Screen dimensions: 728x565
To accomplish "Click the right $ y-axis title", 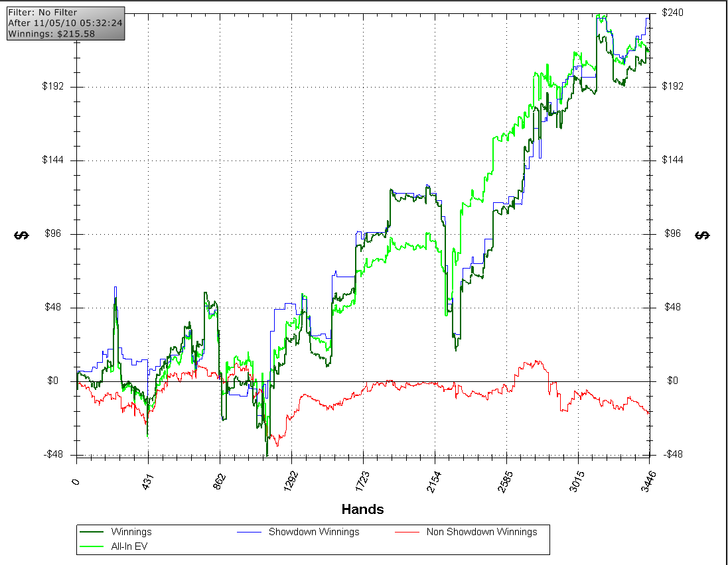I will (x=703, y=235).
